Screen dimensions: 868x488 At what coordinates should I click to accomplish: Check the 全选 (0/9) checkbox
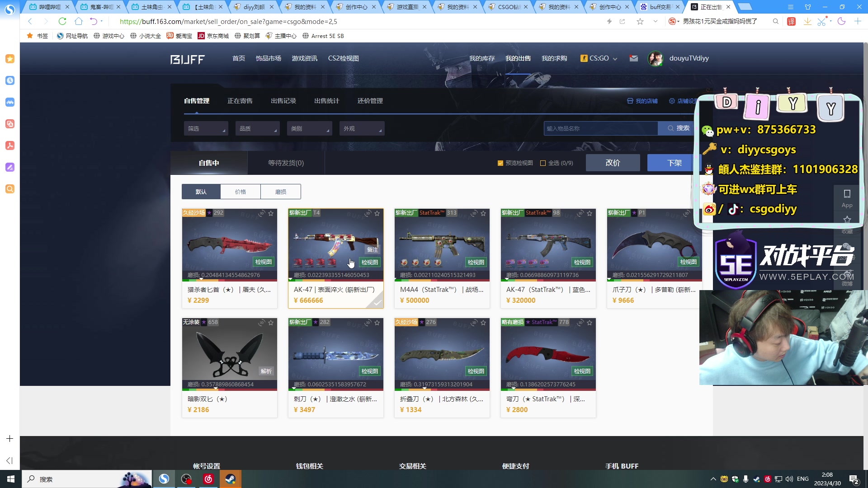(543, 163)
